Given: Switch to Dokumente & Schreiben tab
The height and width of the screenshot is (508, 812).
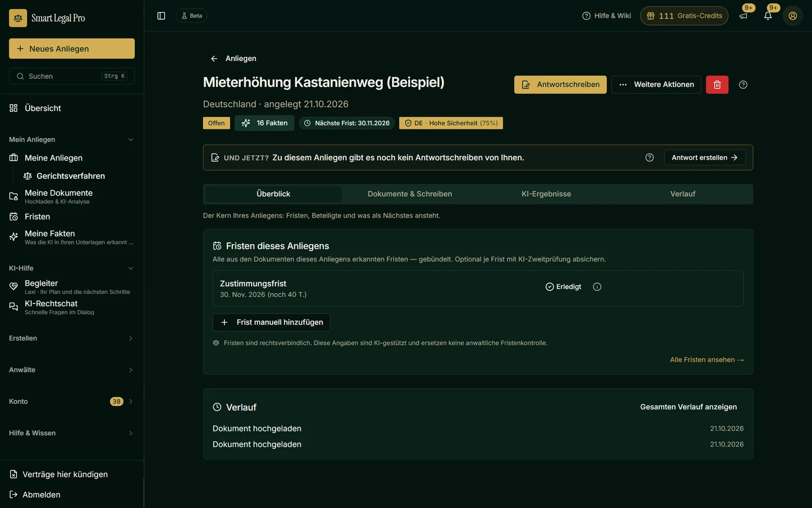Looking at the screenshot, I should [410, 194].
